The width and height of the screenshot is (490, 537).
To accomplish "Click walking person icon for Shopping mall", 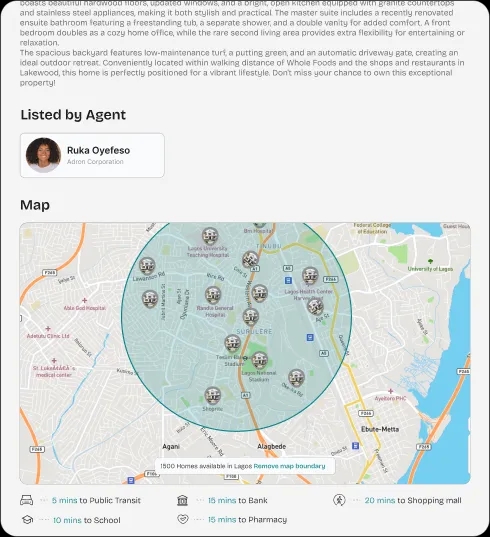I will [339, 500].
